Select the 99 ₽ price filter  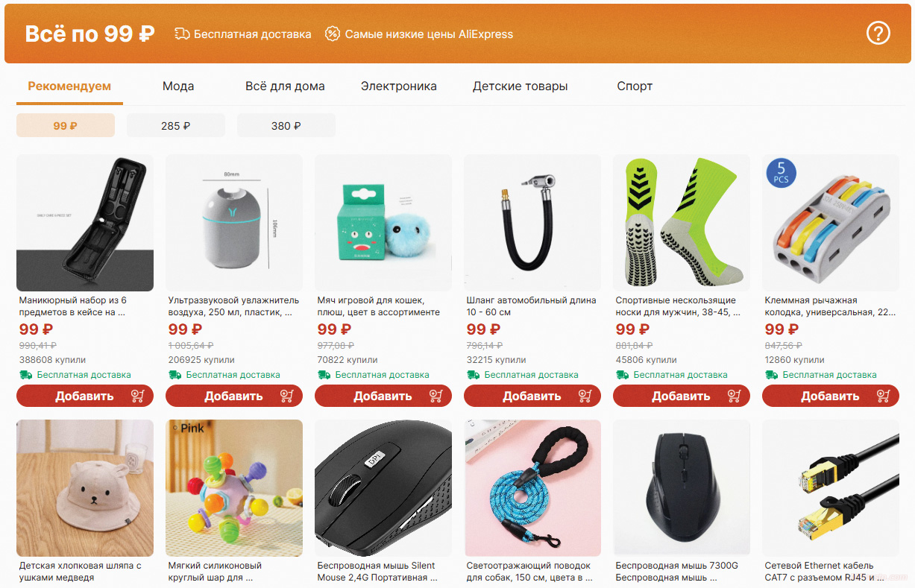click(66, 125)
